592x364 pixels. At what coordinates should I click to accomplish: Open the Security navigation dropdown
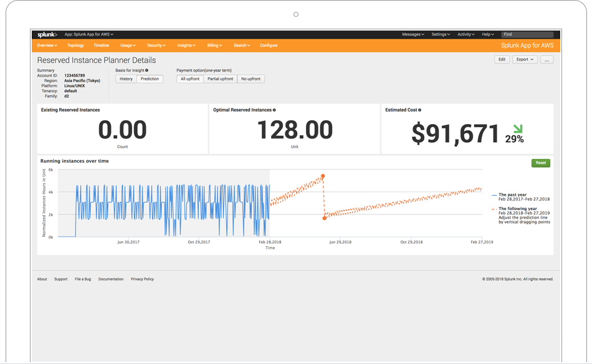pos(156,45)
